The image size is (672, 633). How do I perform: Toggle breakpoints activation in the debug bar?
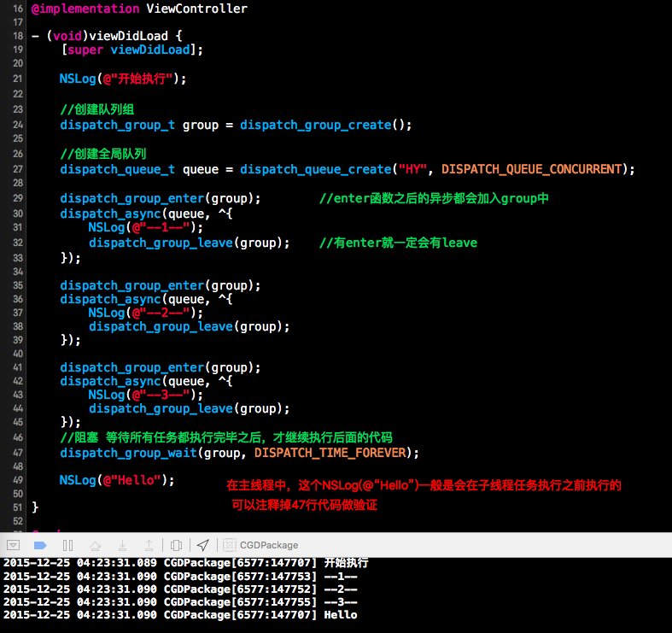click(x=40, y=545)
